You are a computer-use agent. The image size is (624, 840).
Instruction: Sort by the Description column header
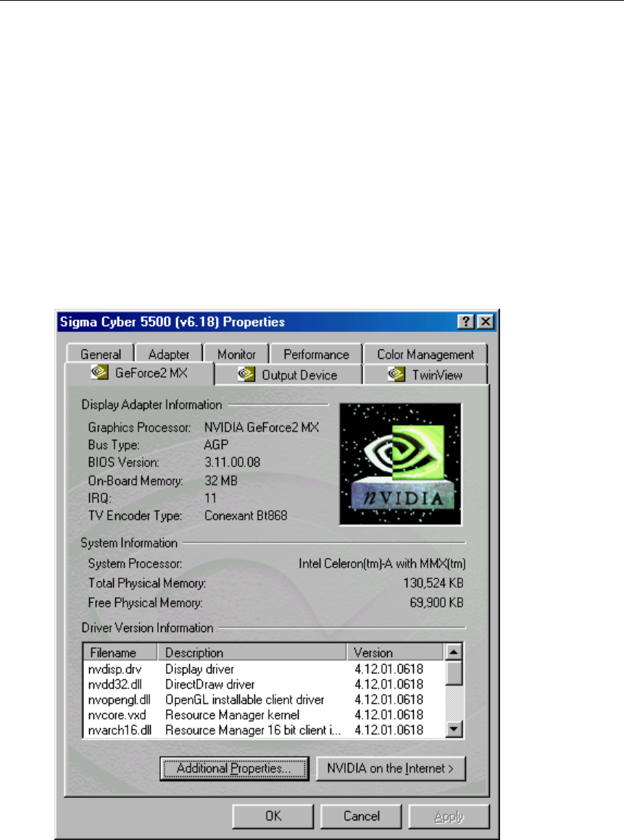click(251, 652)
